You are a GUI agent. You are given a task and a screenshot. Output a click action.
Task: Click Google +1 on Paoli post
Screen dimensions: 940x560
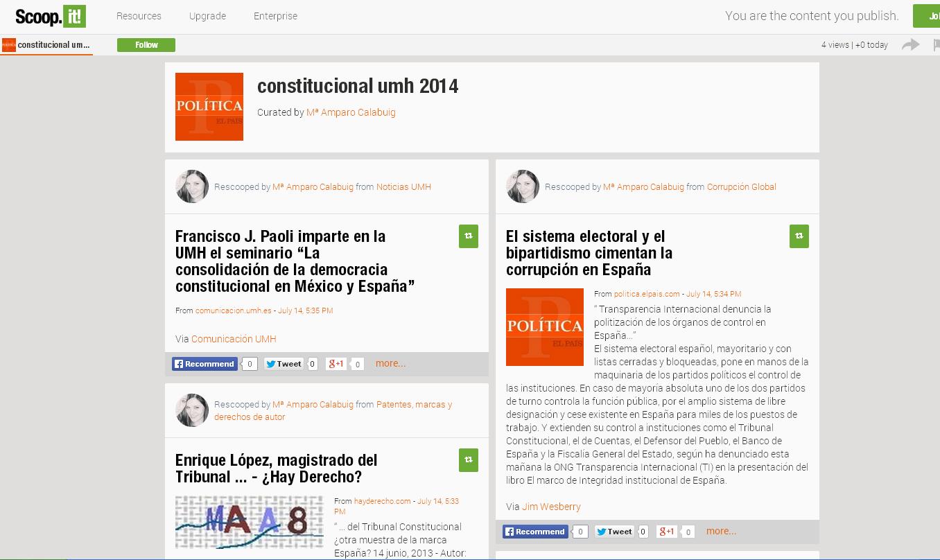point(336,364)
